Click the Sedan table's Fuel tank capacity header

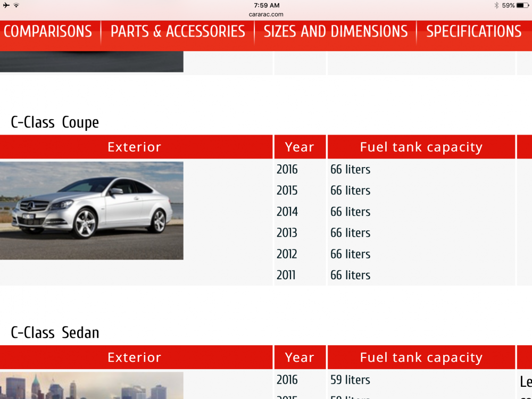click(421, 358)
